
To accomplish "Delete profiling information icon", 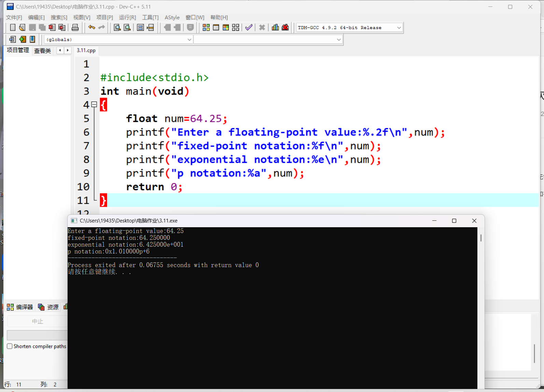I will 285,28.
